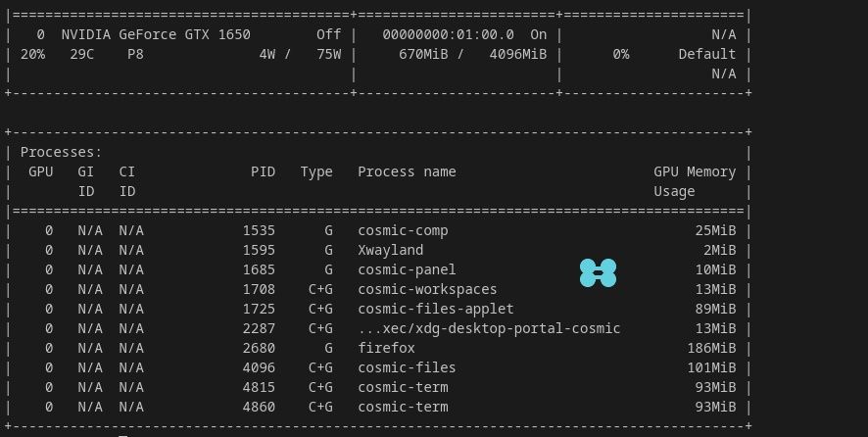This screenshot has height=437, width=868.
Task: Click the Processes: section label
Action: [61, 152]
